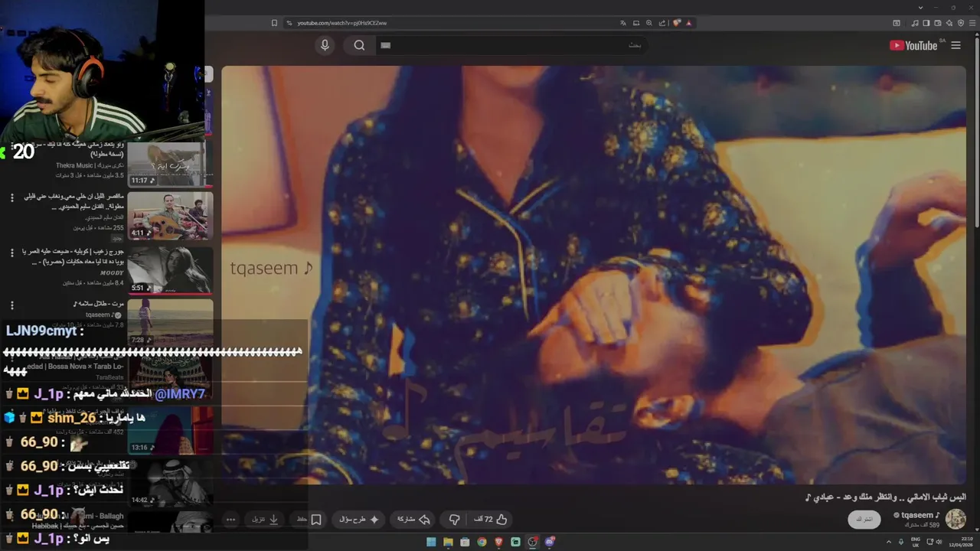Viewport: 980px width, 551px height.
Task: Open Brave Shields lion icon
Action: click(x=677, y=23)
